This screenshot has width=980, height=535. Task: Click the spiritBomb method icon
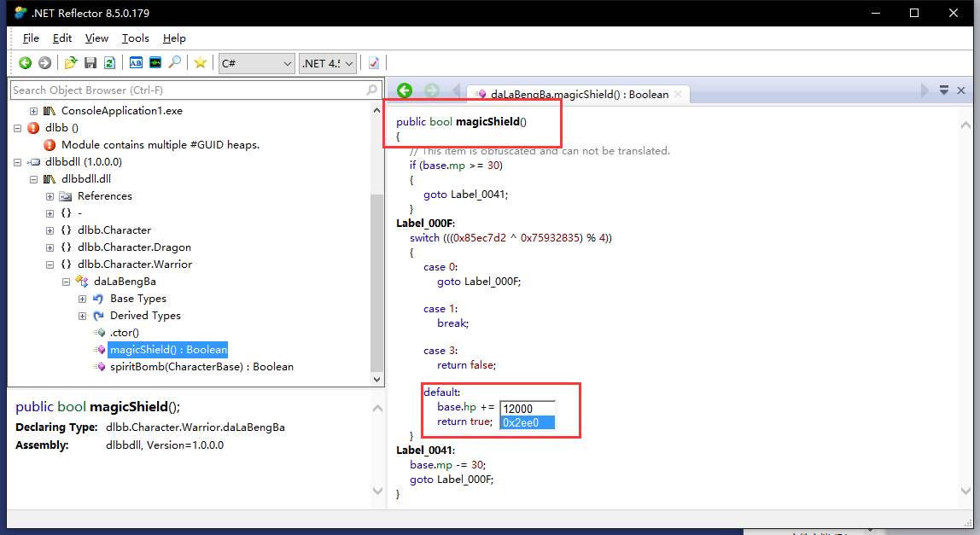pyautogui.click(x=100, y=367)
